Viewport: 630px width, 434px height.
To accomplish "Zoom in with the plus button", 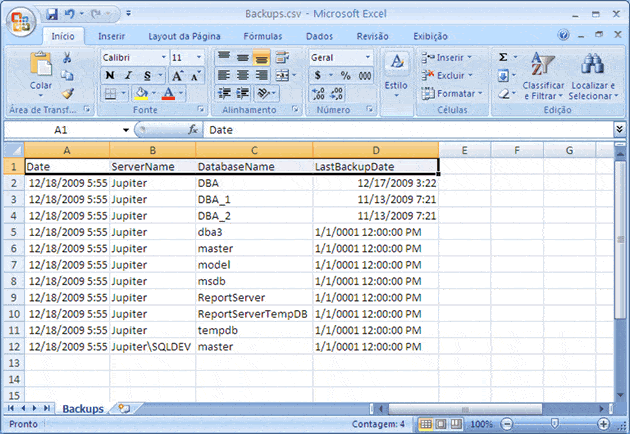I will pos(603,424).
